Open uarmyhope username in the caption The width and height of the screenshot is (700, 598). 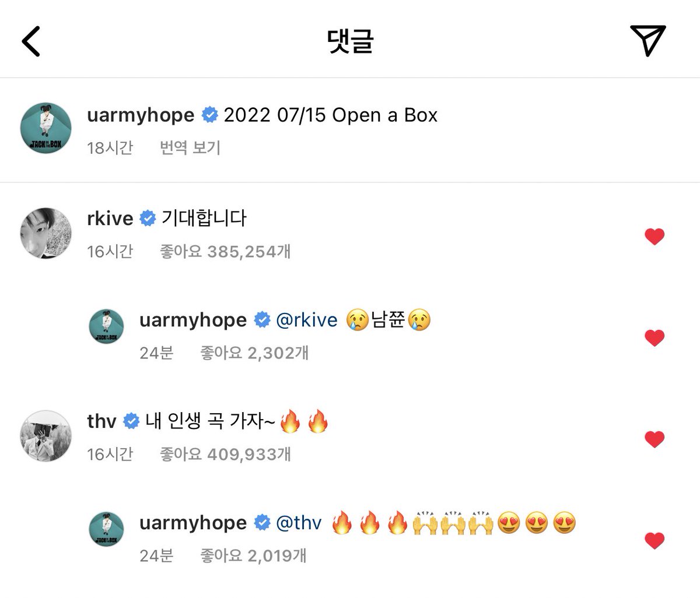pos(141,115)
